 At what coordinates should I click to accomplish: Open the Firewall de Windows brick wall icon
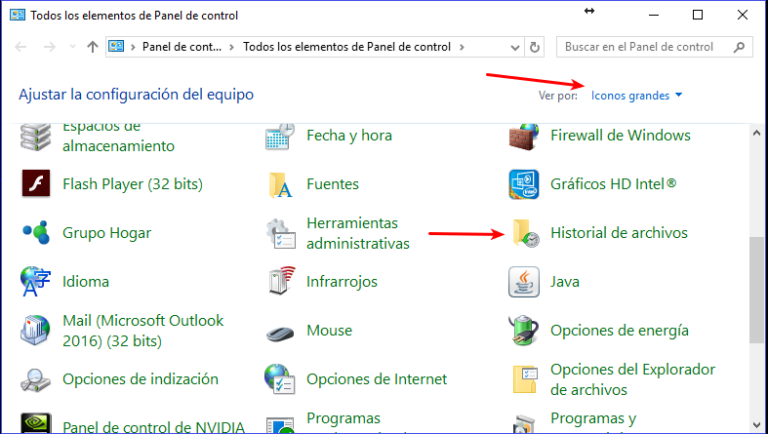(x=524, y=137)
